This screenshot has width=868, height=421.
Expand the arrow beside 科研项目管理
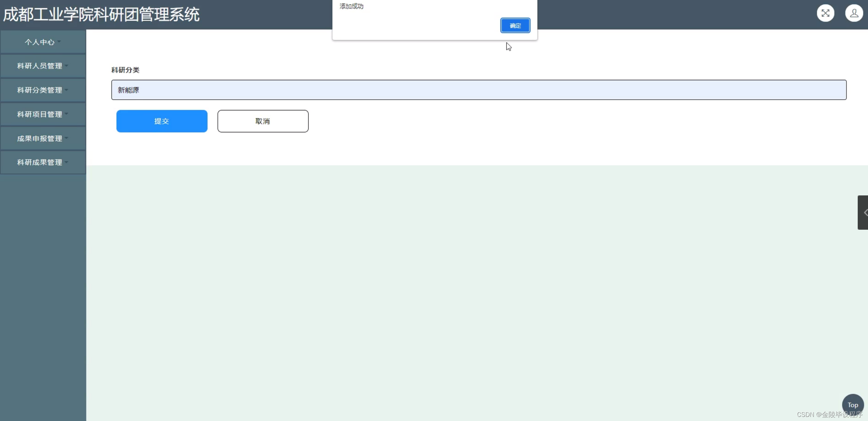pos(67,114)
